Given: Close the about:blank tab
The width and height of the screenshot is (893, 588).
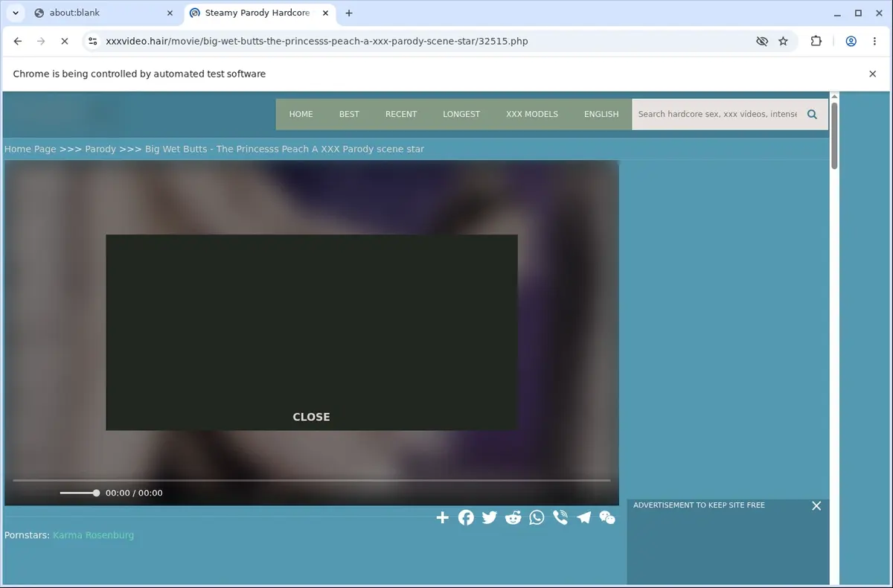Looking at the screenshot, I should coord(170,13).
